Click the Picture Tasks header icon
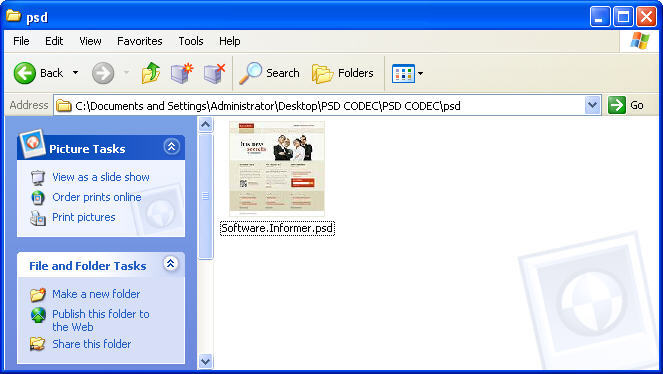 point(32,144)
